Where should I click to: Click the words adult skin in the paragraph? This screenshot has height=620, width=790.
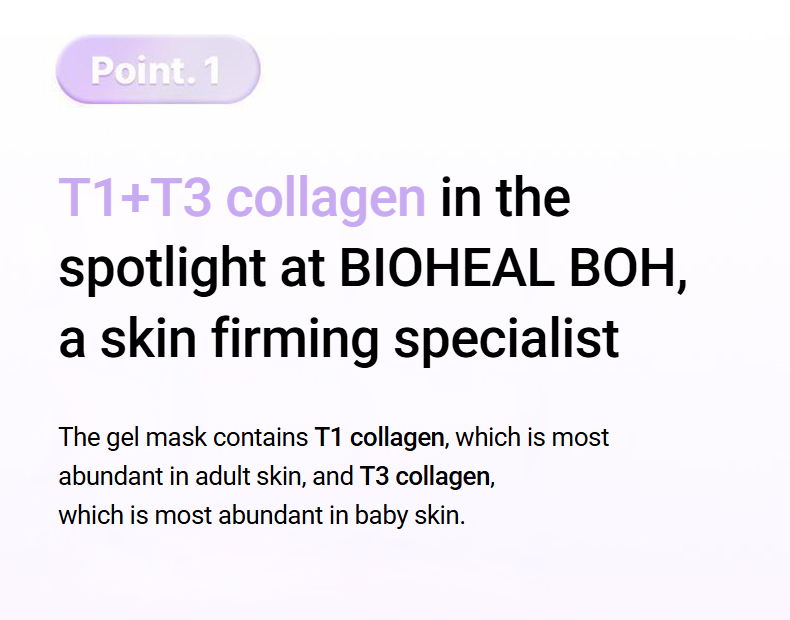click(x=248, y=476)
